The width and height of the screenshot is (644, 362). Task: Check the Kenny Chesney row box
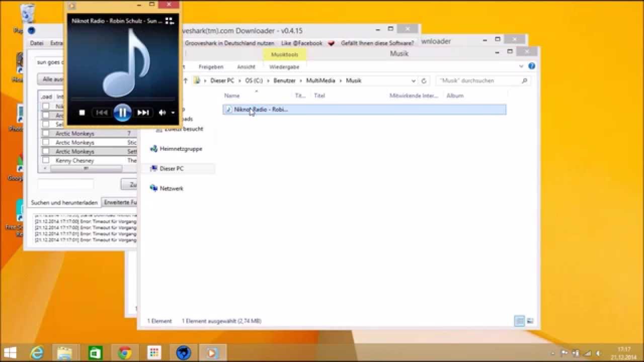[x=46, y=160]
